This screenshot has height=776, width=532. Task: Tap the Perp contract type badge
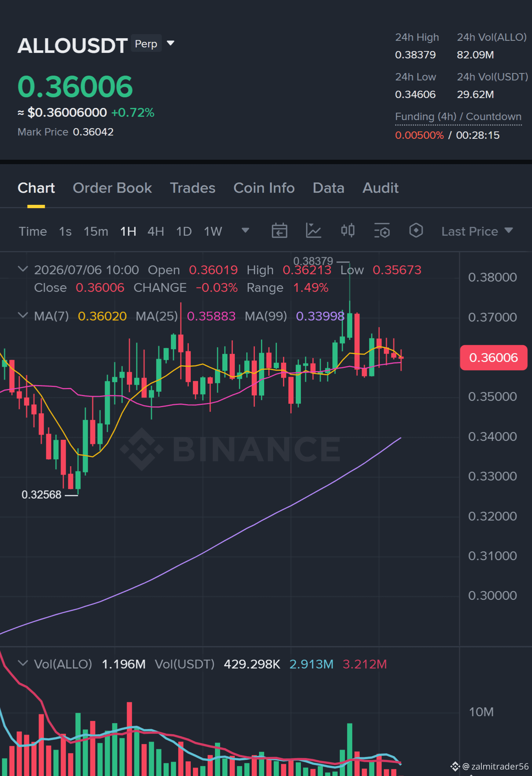point(146,44)
